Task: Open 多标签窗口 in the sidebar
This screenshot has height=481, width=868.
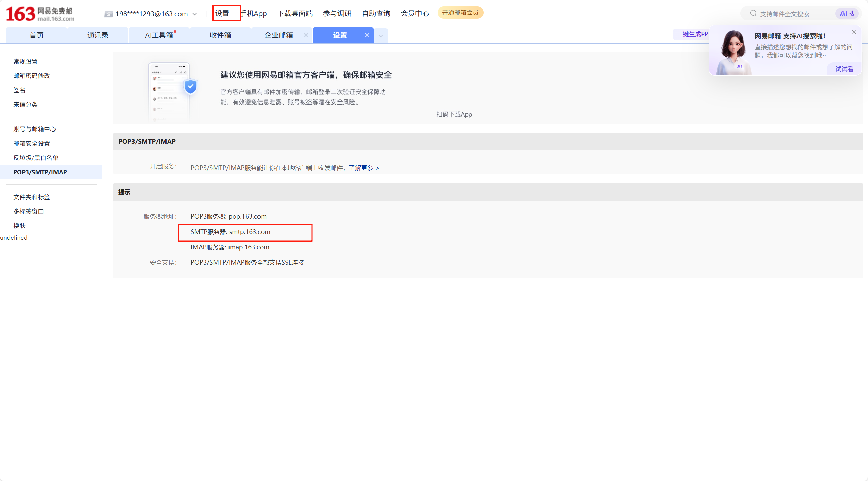Action: [x=29, y=211]
